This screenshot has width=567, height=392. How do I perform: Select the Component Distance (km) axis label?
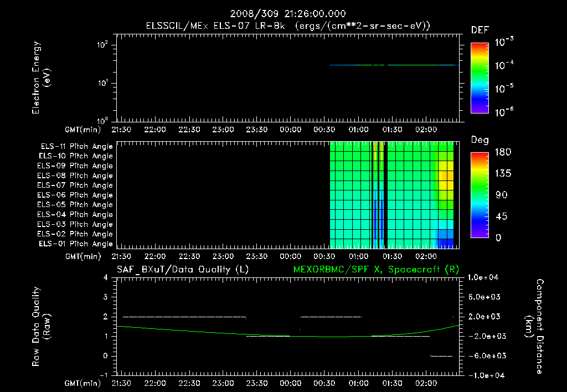click(x=534, y=326)
